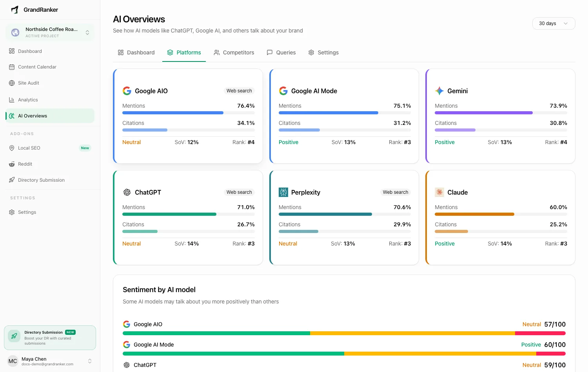The image size is (588, 372).
Task: Click the Google AIO sentiment distribution bar
Action: point(344,333)
